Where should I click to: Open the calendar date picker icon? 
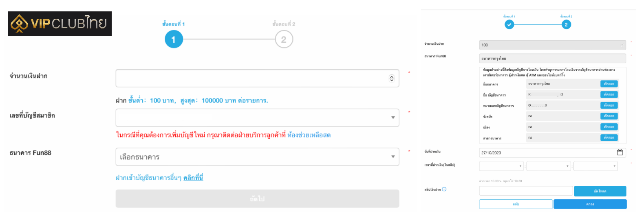coord(620,153)
